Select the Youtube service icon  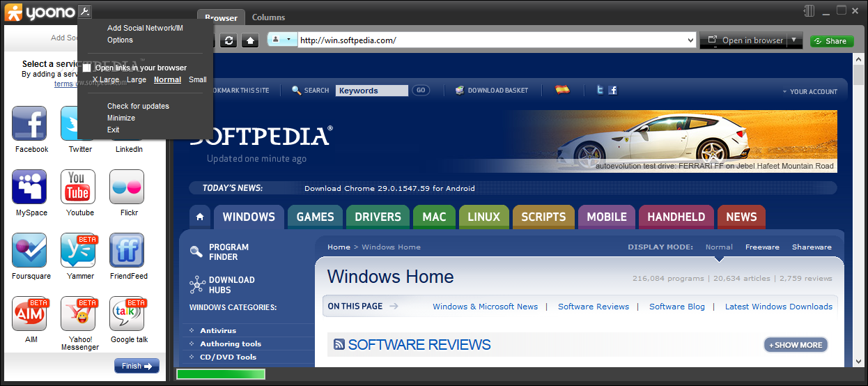pos(78,187)
